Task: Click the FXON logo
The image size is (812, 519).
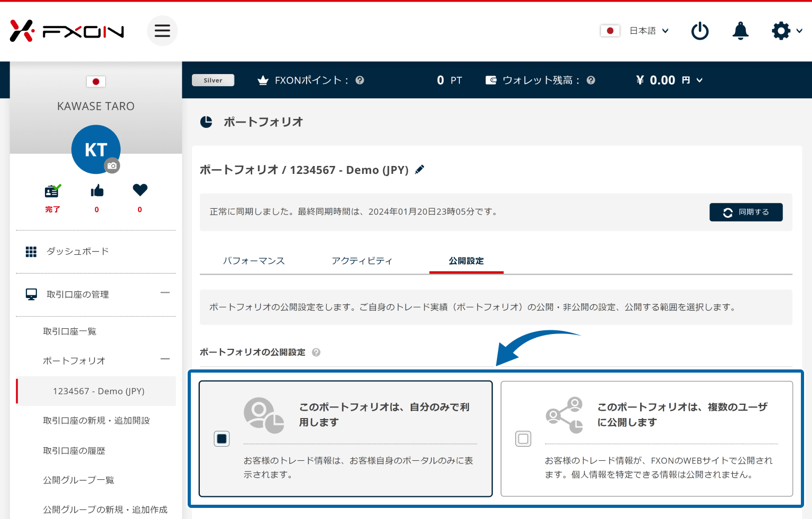Action: 67,31
